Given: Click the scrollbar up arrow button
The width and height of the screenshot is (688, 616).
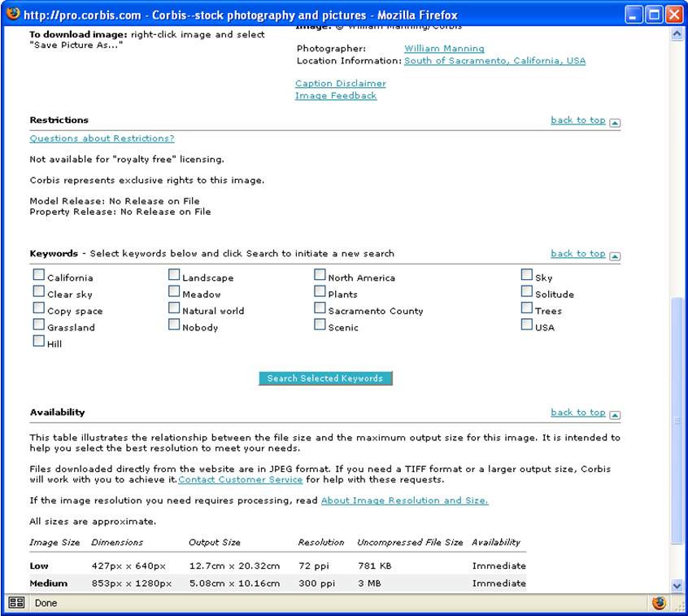Looking at the screenshot, I should pyautogui.click(x=677, y=35).
